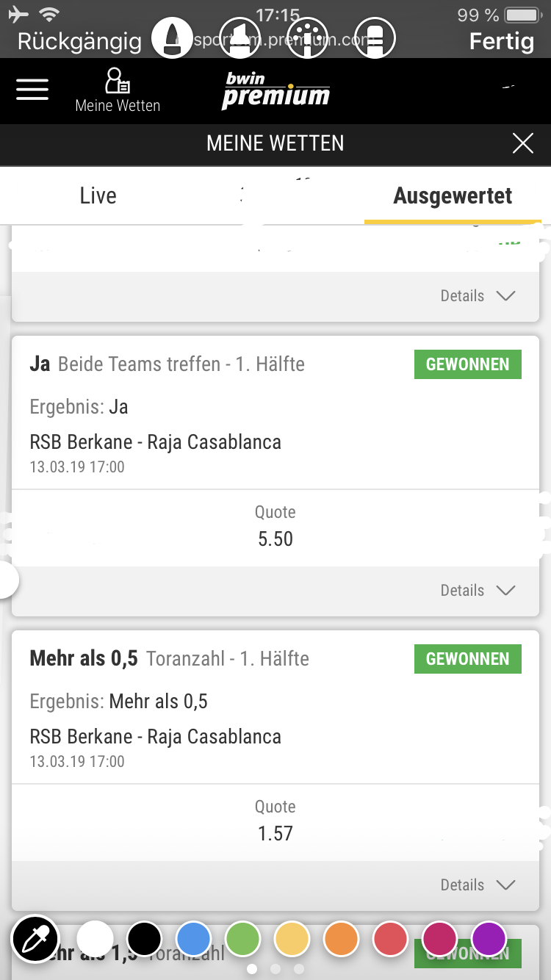Pick the purple color swatch
The height and width of the screenshot is (980, 551).
(x=489, y=939)
